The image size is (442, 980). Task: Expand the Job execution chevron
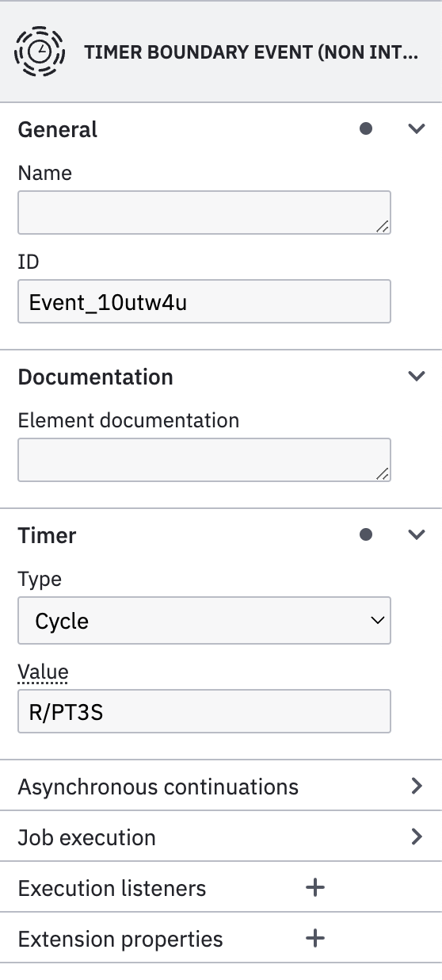pyautogui.click(x=417, y=837)
